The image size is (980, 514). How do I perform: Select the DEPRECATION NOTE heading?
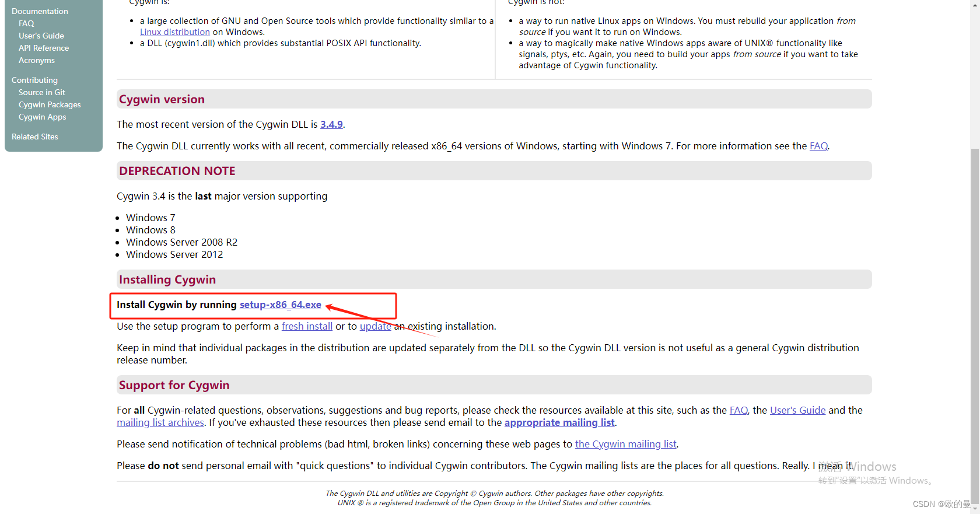tap(177, 171)
